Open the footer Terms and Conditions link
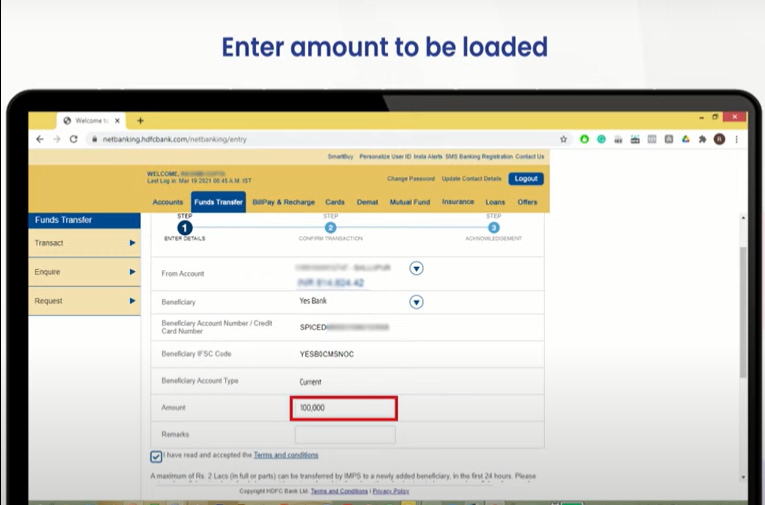 click(x=339, y=491)
